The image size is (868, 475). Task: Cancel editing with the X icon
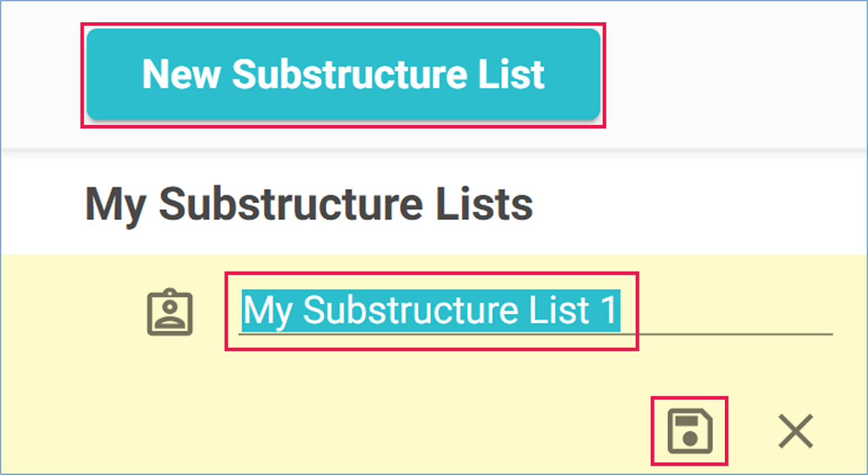[x=795, y=432]
